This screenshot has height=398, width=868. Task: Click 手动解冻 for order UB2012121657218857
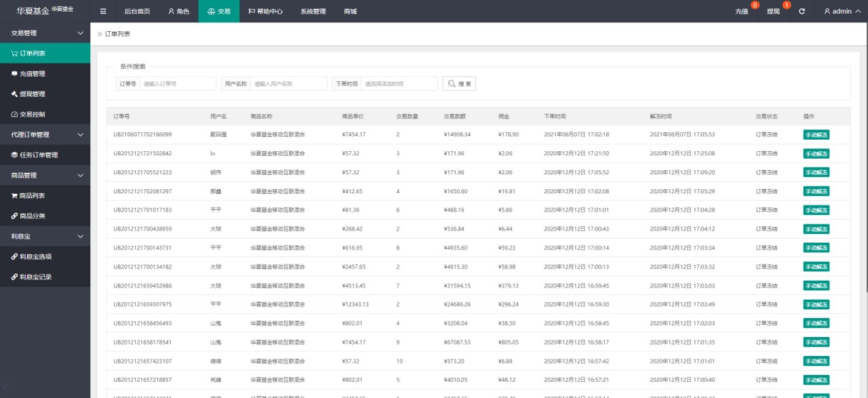click(x=816, y=380)
